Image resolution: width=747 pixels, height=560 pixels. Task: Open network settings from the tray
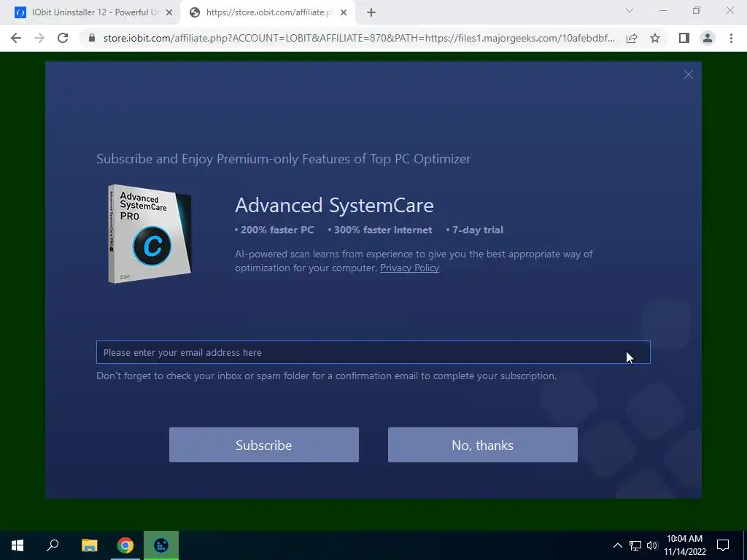(635, 545)
